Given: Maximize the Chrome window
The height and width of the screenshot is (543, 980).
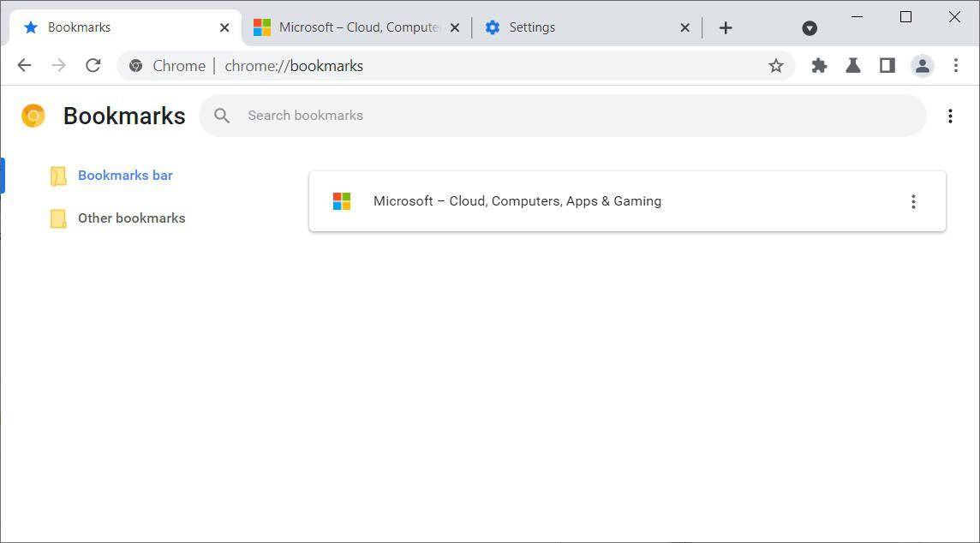Looking at the screenshot, I should pos(905,17).
